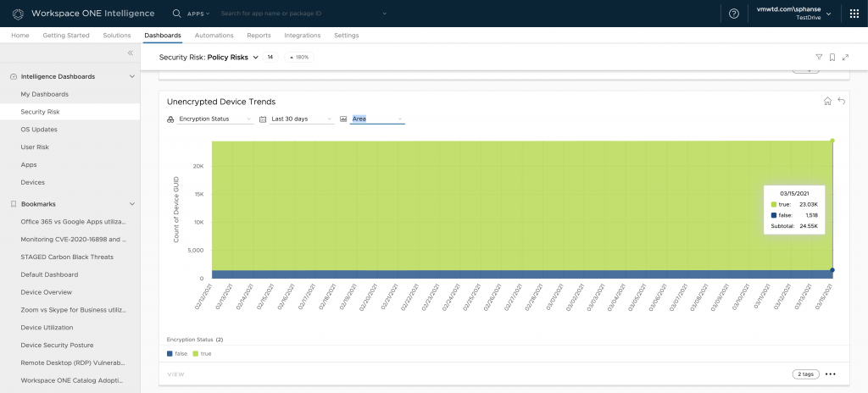Viewport: 868px width, 393px height.
Task: Go to the Settings tab
Action: pyautogui.click(x=347, y=36)
